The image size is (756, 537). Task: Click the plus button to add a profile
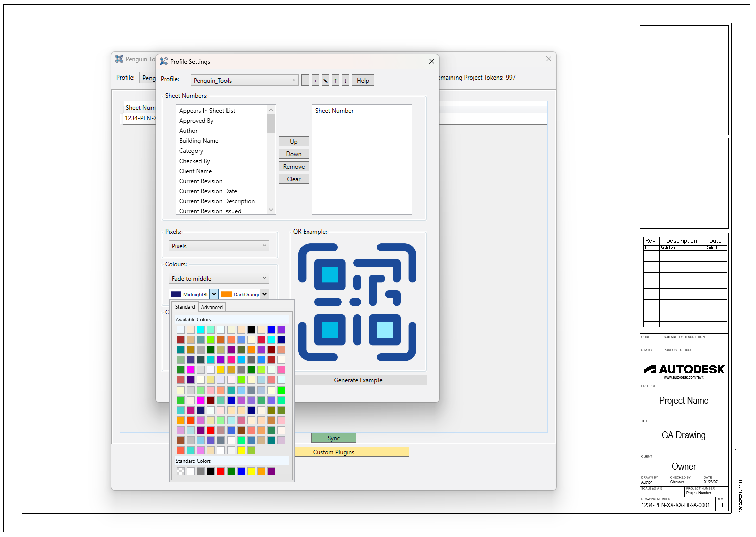315,81
